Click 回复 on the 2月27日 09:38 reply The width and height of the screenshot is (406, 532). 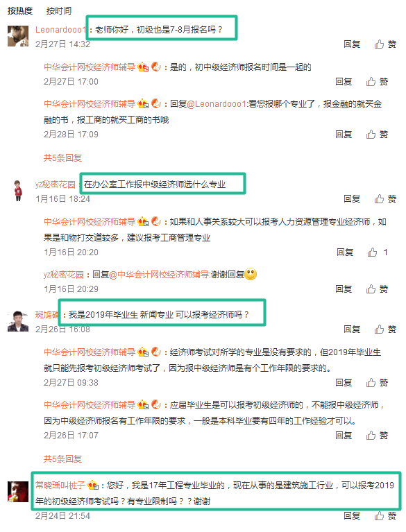(x=344, y=383)
